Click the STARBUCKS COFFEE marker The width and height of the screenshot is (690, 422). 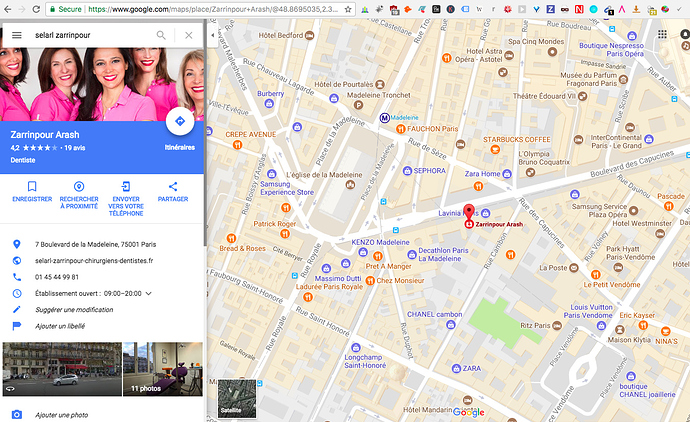tap(495, 150)
